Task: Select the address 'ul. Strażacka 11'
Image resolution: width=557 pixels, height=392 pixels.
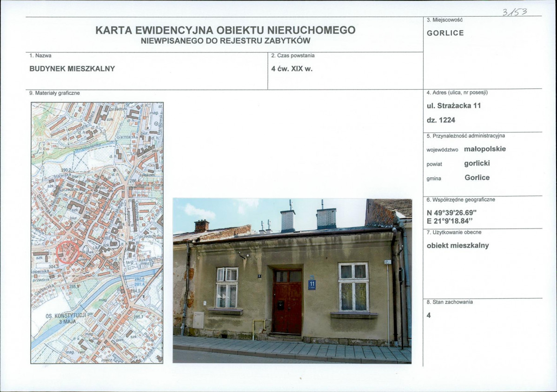Action: [x=454, y=106]
